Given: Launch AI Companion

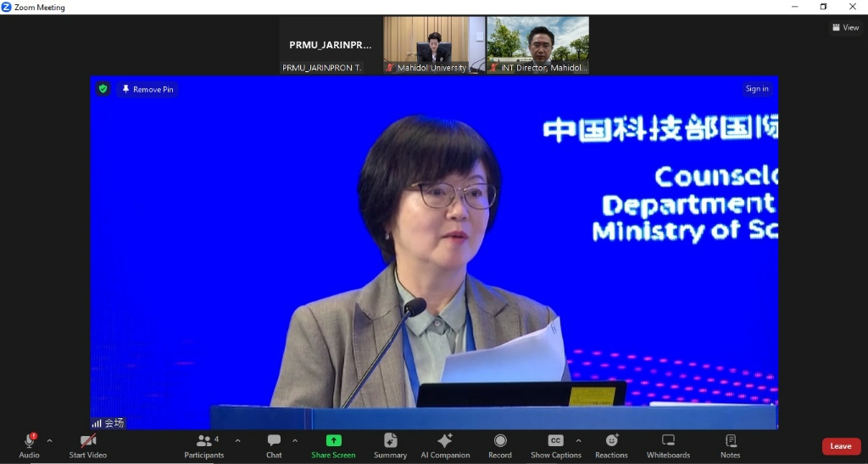Looking at the screenshot, I should point(445,445).
